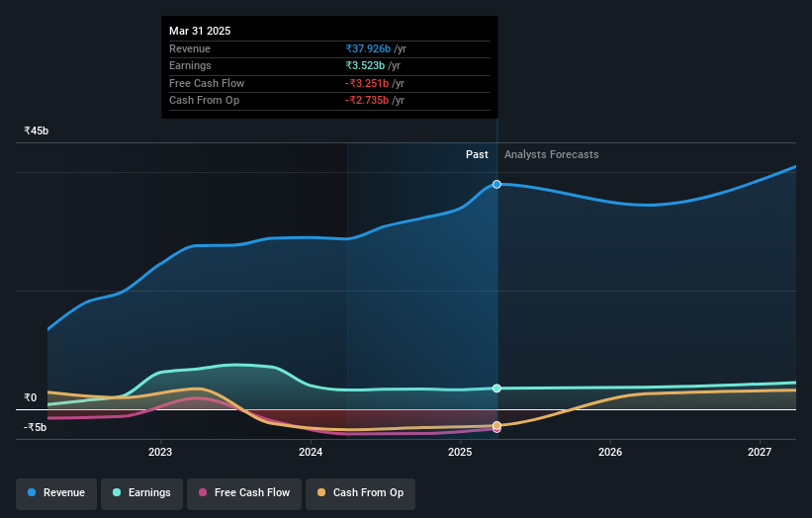The image size is (812, 518).
Task: Click the 2023 x-axis label
Action: 160,452
